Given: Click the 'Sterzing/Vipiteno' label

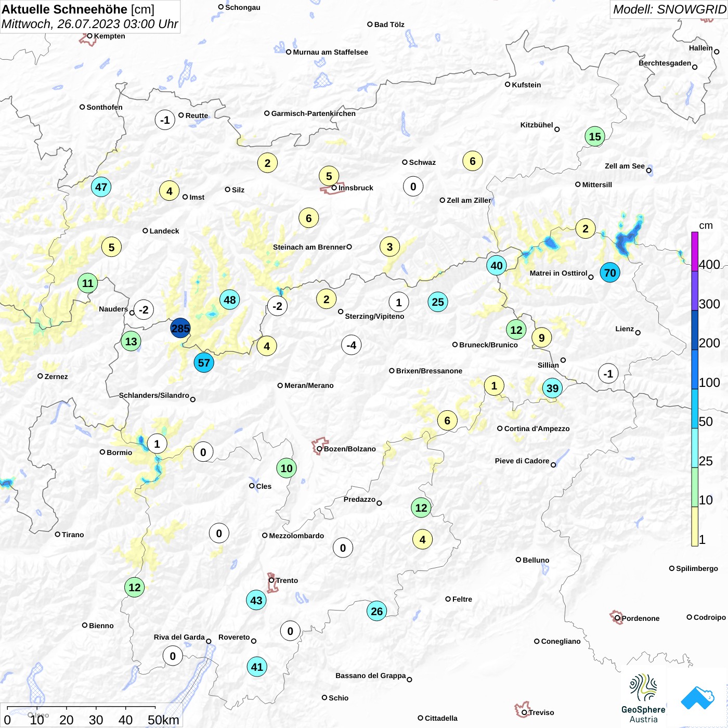Looking at the screenshot, I should [374, 316].
